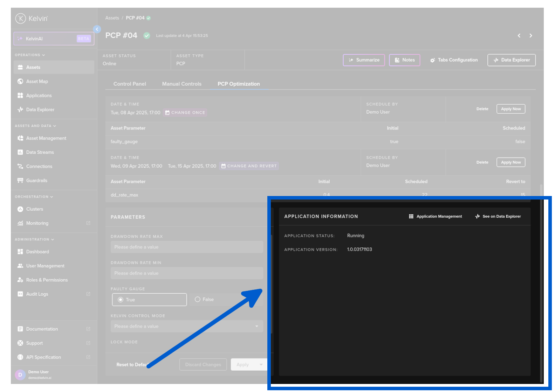Go to previous asset with left arrow
555x392 pixels.
coord(519,36)
